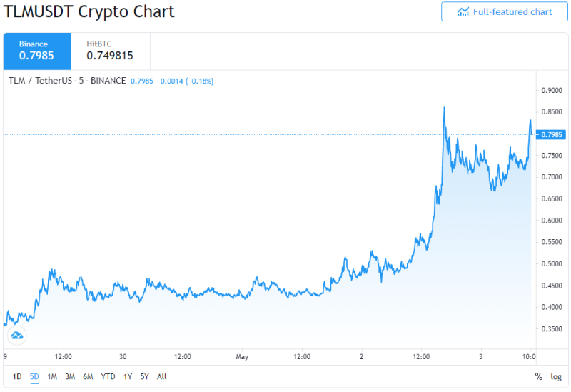Click the 0.8500 price axis label
Screen dimensions: 571x392
click(x=552, y=112)
